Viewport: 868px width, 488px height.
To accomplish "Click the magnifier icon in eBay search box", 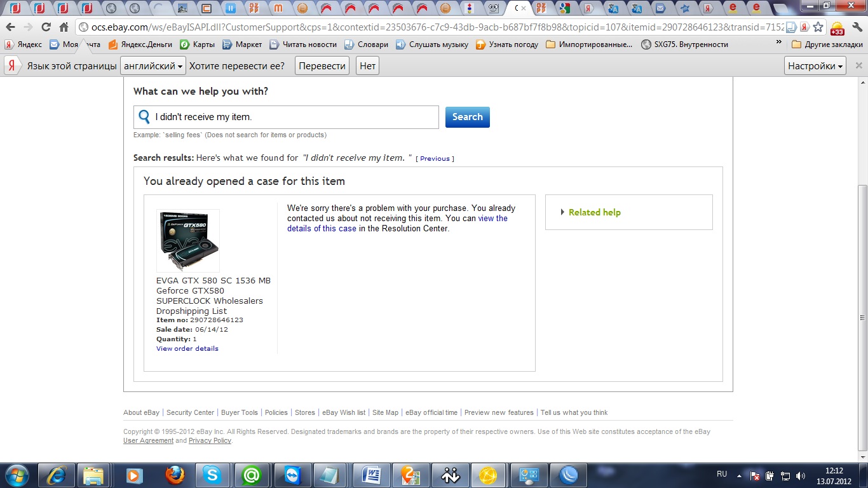I will pyautogui.click(x=145, y=117).
